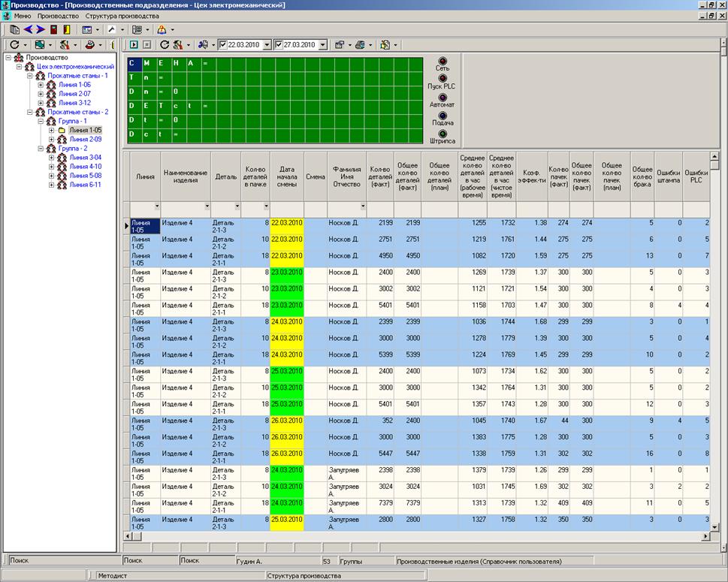The width and height of the screenshot is (728, 582).
Task: Collapse the Прокатные станы - 1 tree node
Action: (x=30, y=76)
